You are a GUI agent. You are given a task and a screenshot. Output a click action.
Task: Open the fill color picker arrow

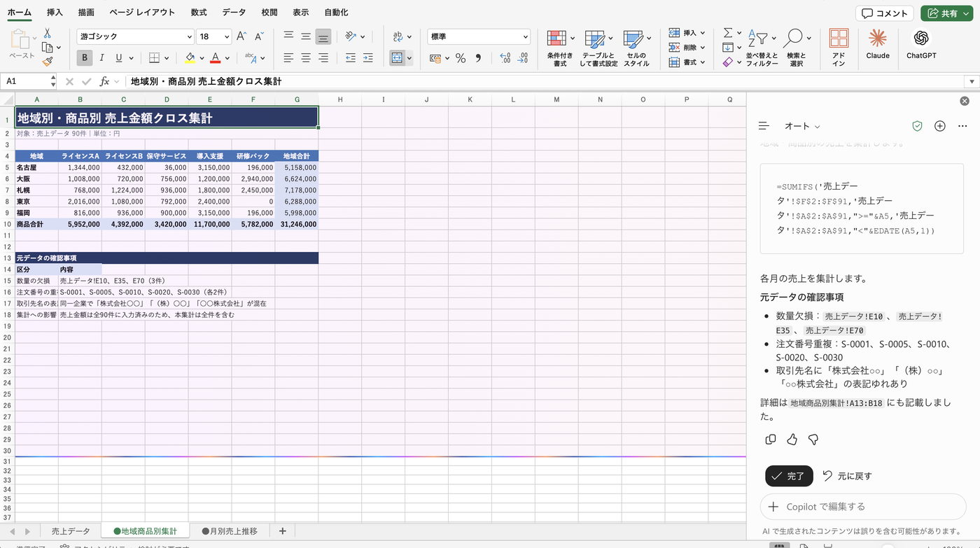(202, 58)
